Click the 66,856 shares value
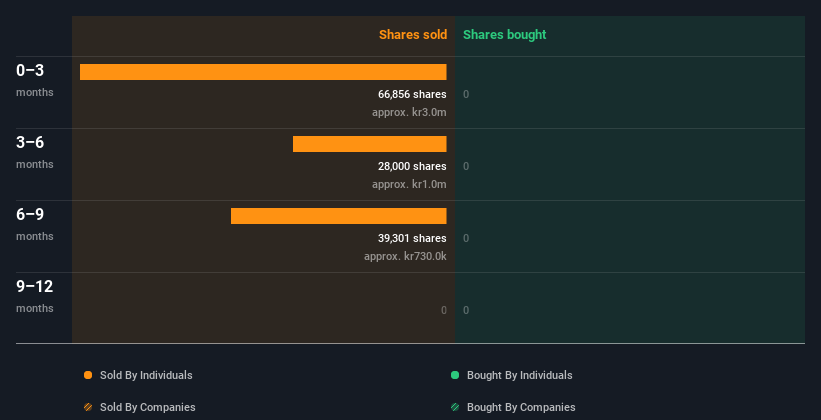This screenshot has height=420, width=821. [x=412, y=94]
